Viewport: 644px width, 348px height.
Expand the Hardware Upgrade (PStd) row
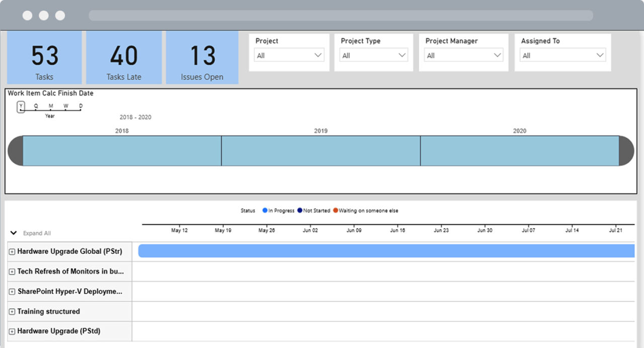click(11, 331)
